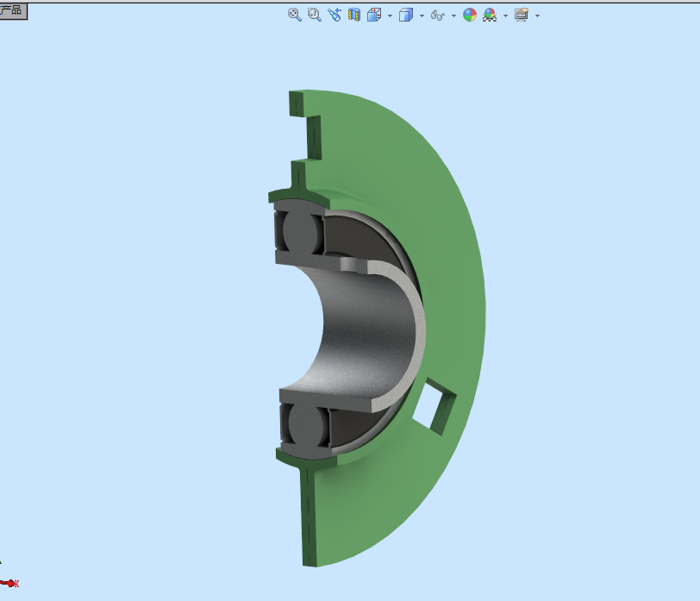Click the Zoom to Fit icon
Viewport: 700px width, 601px height.
[295, 15]
